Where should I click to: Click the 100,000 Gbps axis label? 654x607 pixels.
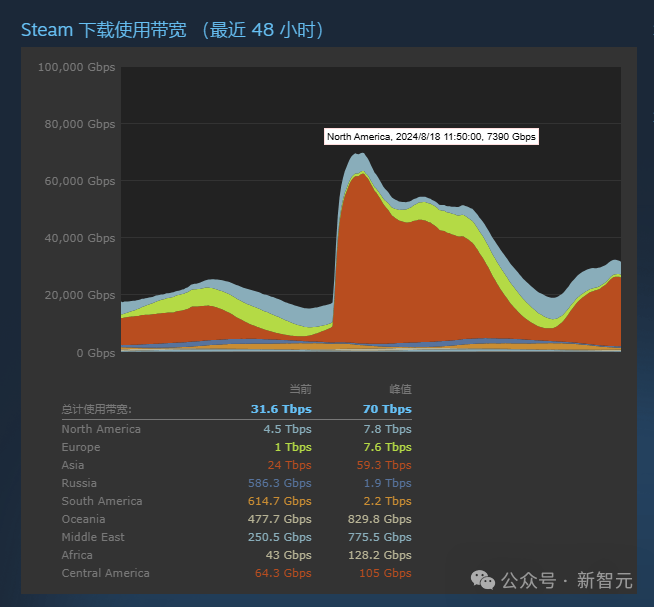[x=76, y=67]
